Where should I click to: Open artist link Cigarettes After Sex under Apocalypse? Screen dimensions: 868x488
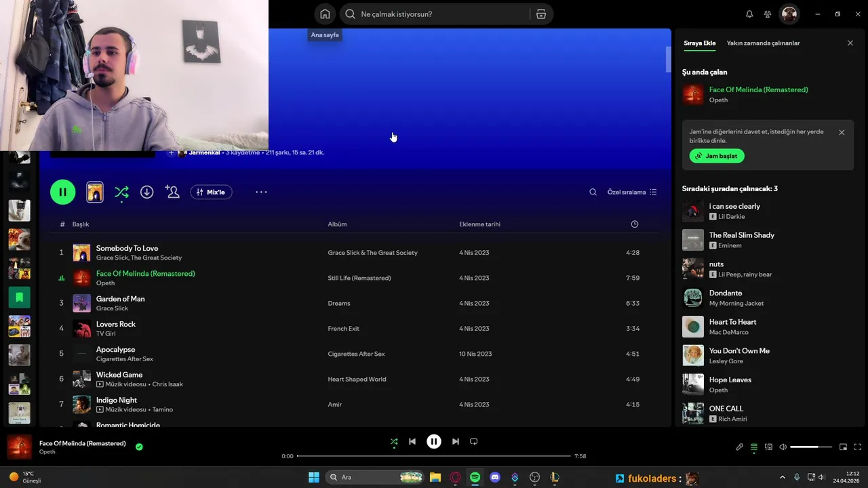[124, 359]
